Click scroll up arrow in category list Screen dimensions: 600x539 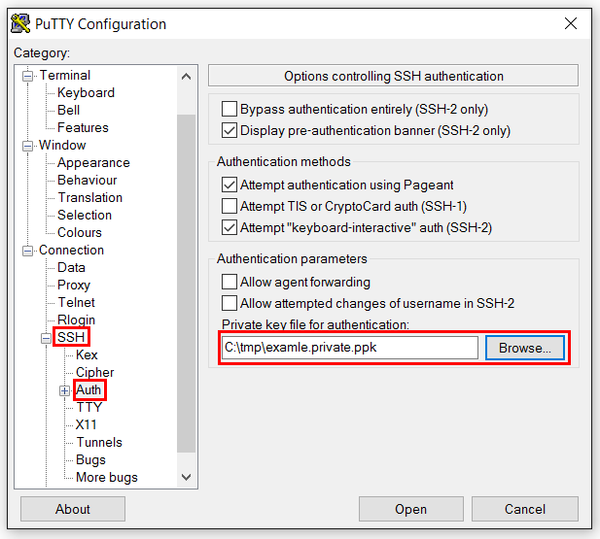(x=186, y=77)
